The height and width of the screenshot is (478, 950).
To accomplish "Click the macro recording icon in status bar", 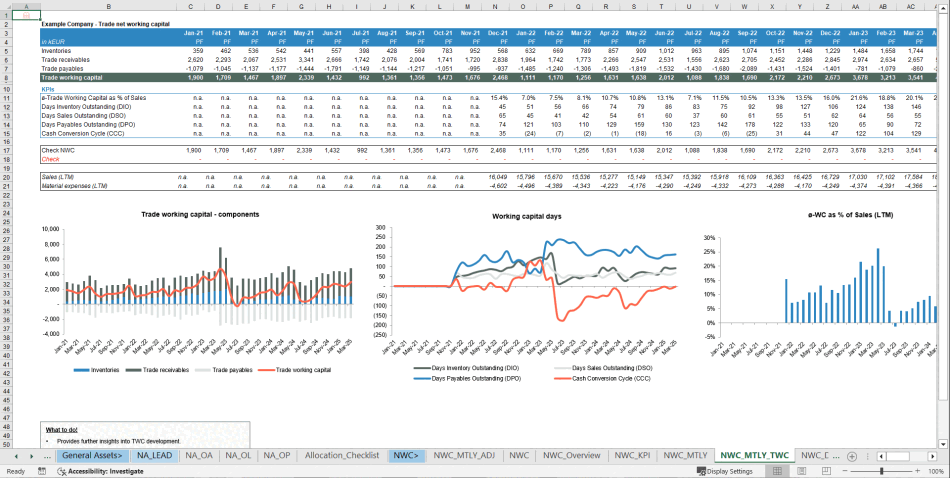I will (x=39, y=471).
